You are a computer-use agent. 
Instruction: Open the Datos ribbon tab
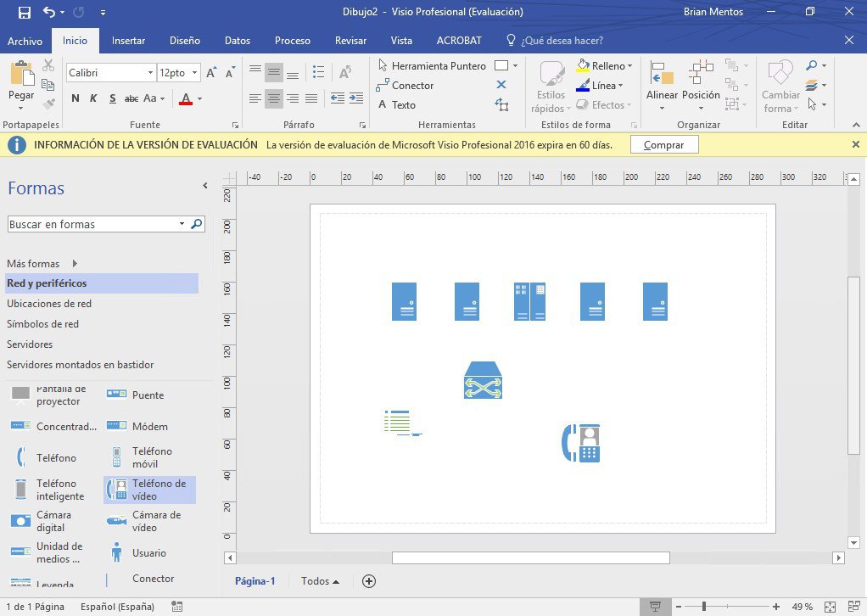pyautogui.click(x=238, y=41)
